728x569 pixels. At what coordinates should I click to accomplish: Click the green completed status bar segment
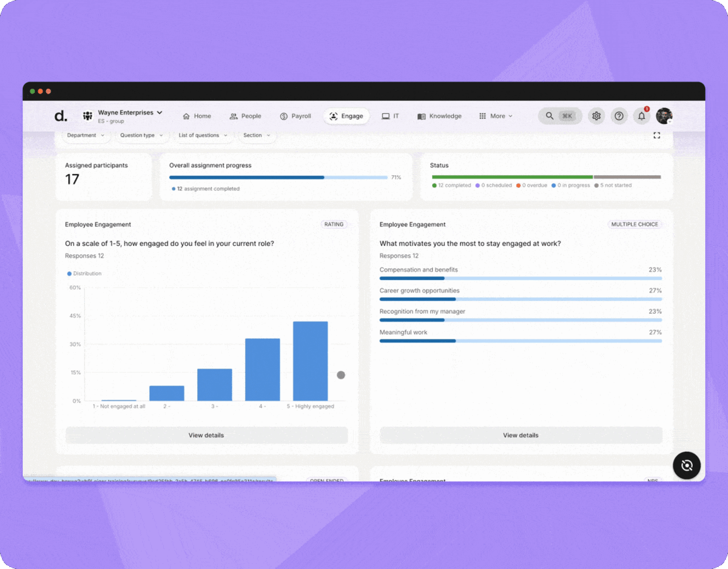[x=512, y=177]
